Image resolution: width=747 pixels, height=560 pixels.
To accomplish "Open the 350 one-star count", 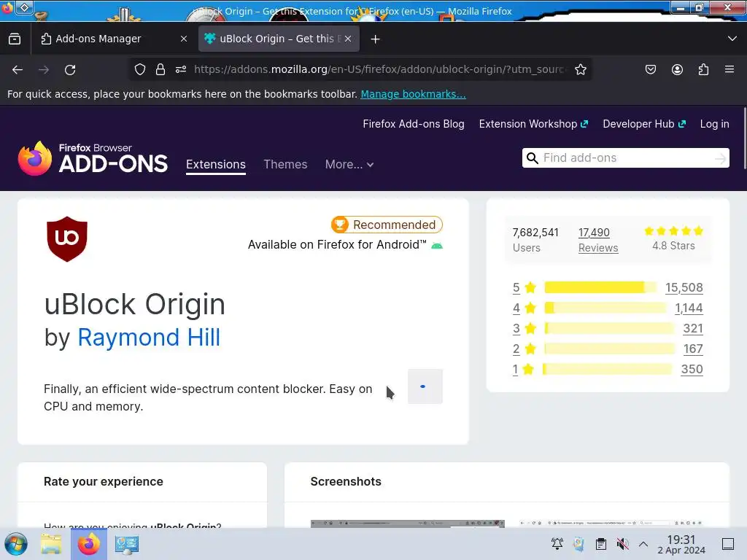I will click(x=692, y=370).
